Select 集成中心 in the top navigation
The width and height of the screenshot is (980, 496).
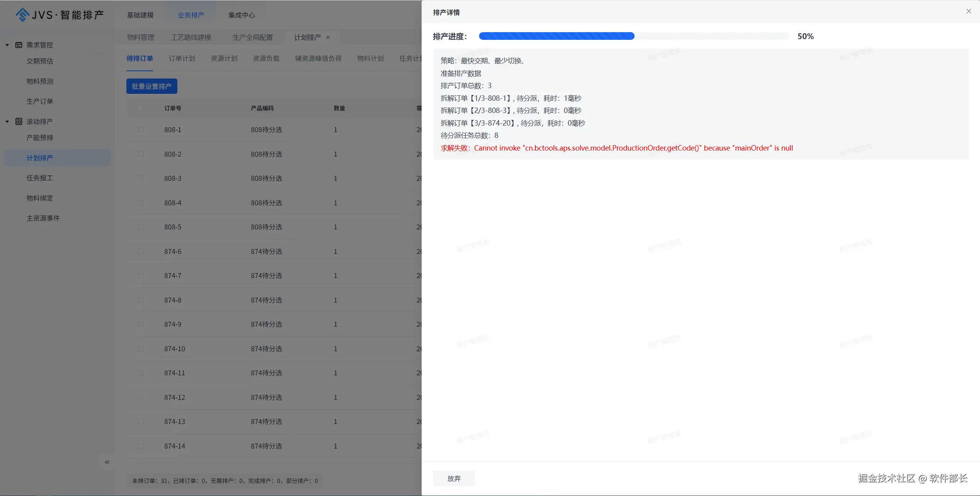[x=241, y=15]
